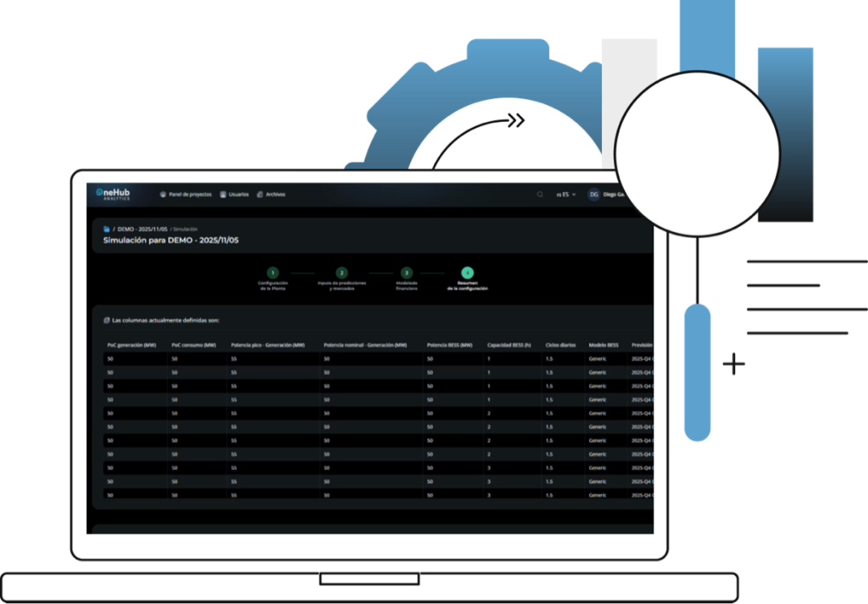Click the Potencia BESS (MW) column header
The image size is (868, 604).
(x=449, y=345)
